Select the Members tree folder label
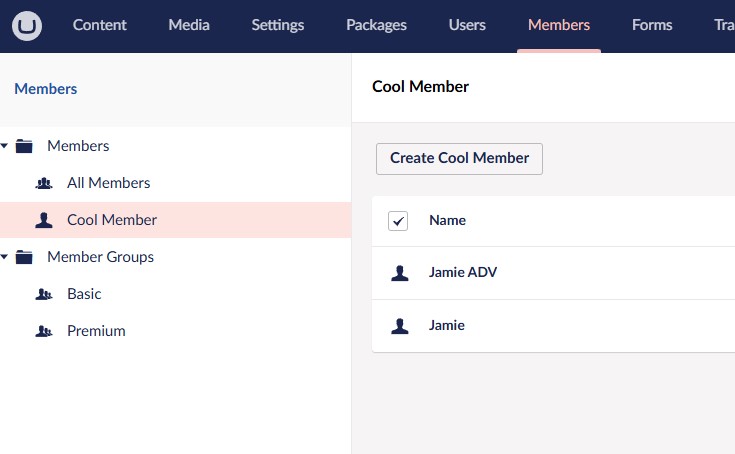Image resolution: width=735 pixels, height=454 pixels. tap(78, 146)
